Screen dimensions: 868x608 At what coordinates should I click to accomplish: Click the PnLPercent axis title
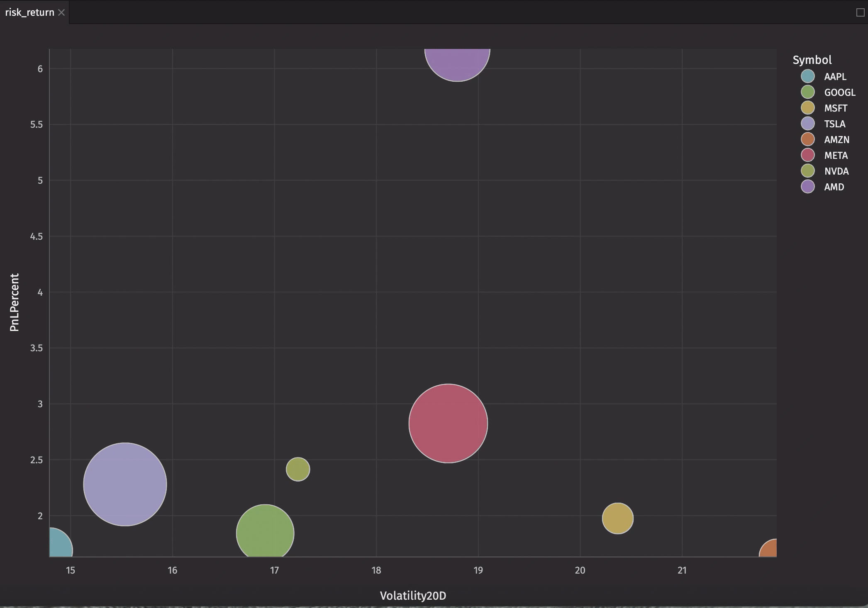tap(15, 302)
